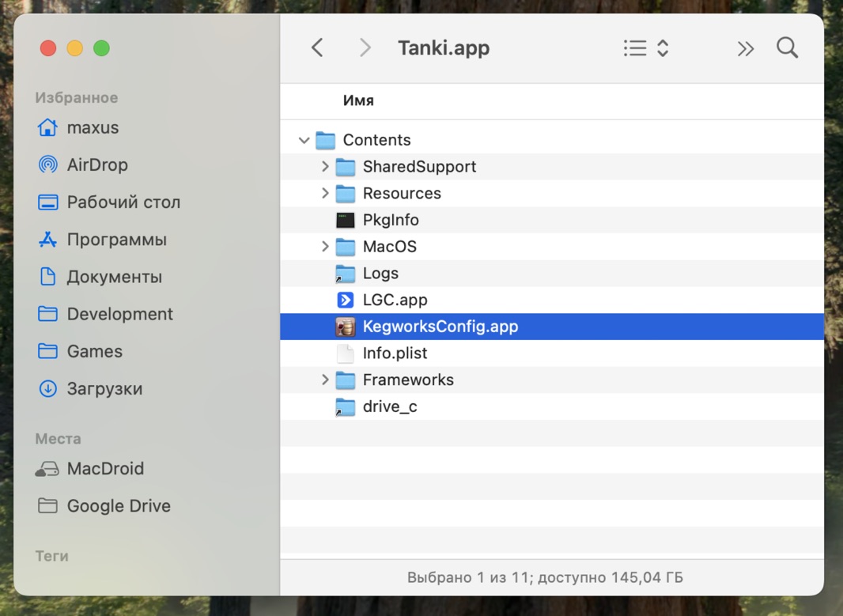
Task: Zoom the window with green button
Action: point(101,48)
